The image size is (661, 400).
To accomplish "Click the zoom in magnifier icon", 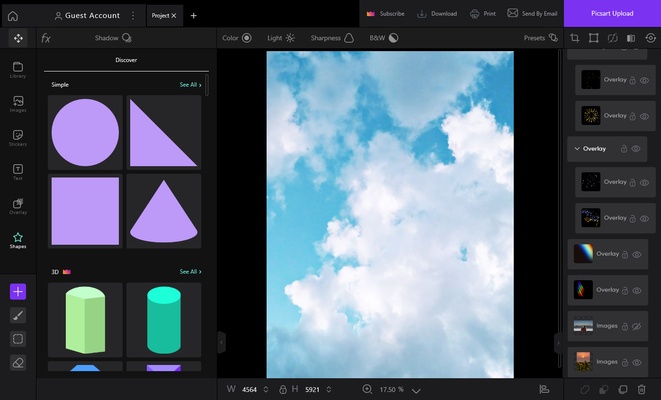I will [367, 389].
